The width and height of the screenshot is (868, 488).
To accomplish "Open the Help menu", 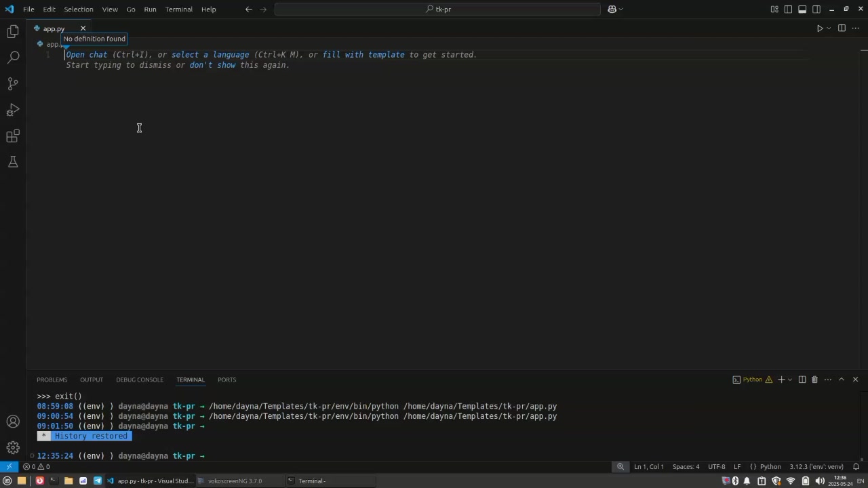I will click(209, 9).
